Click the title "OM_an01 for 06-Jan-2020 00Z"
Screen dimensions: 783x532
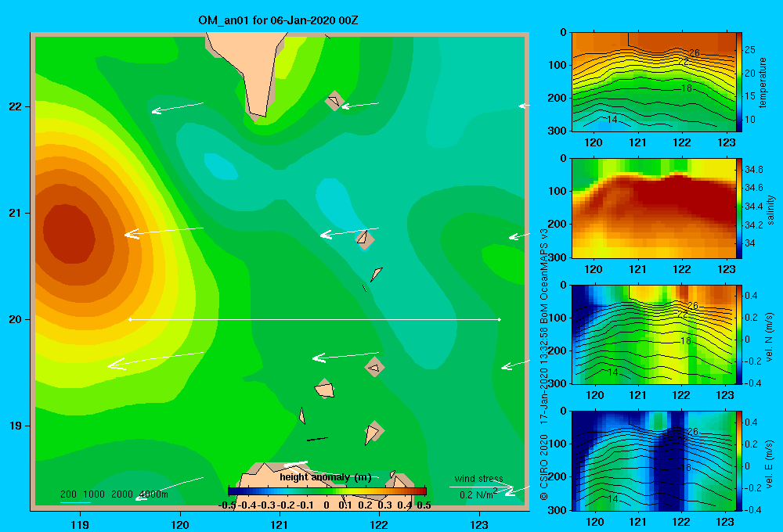[x=278, y=20]
